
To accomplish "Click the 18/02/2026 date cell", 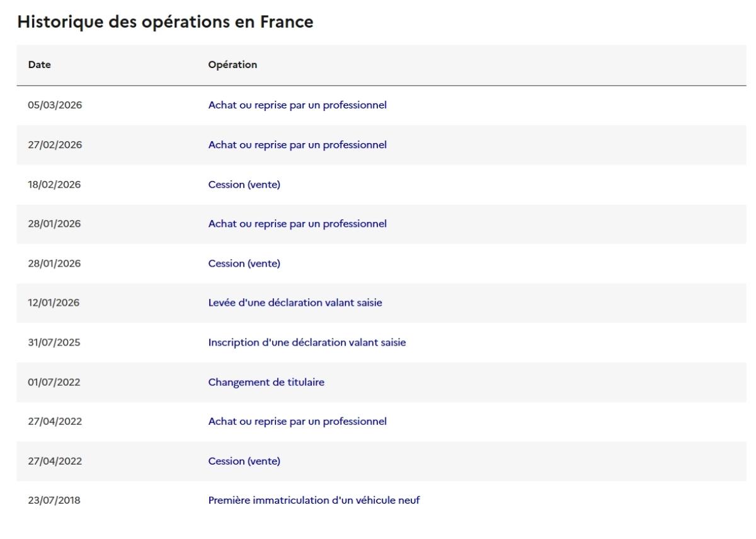I will [x=55, y=185].
